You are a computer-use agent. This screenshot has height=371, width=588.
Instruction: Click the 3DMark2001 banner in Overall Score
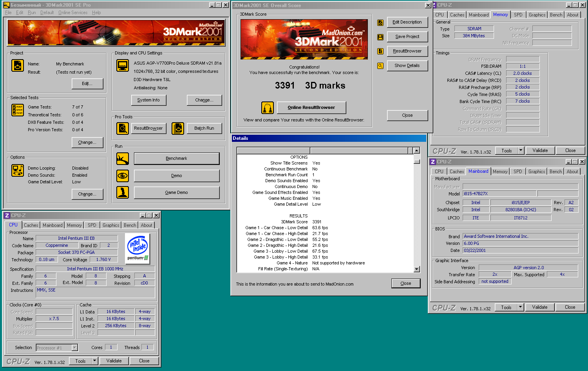[x=304, y=39]
